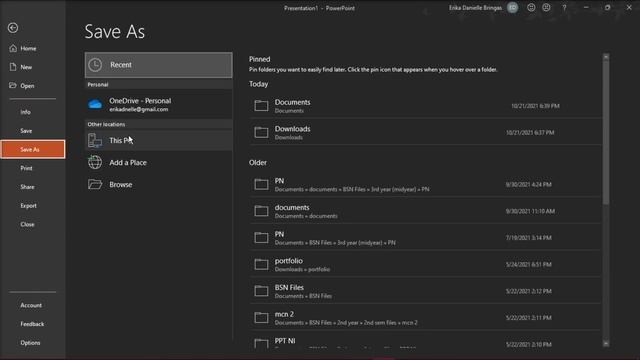Open PowerPoint Options
This screenshot has width=640, height=360.
(33, 343)
